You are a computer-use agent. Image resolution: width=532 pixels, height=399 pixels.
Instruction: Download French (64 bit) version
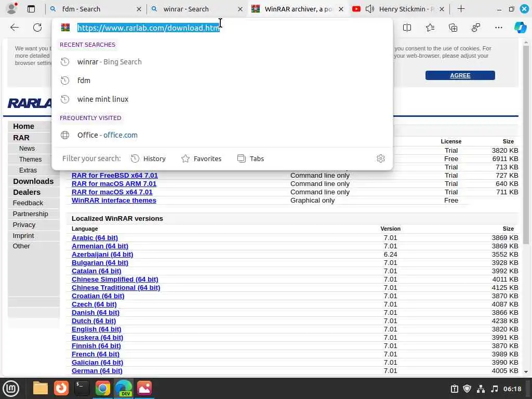click(96, 354)
